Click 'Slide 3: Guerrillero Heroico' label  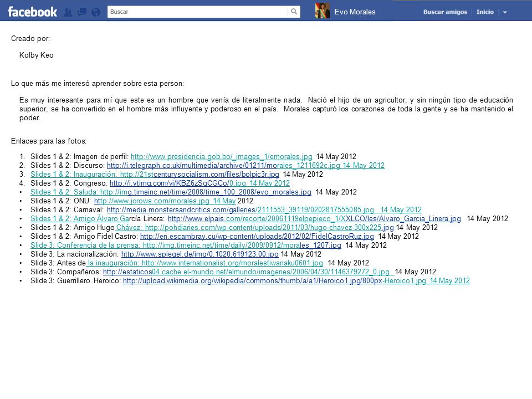[x=75, y=280]
